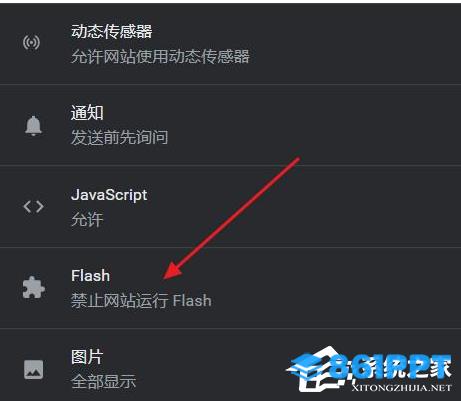Click the 通知 heading text
The height and width of the screenshot is (401, 461).
[x=87, y=112]
